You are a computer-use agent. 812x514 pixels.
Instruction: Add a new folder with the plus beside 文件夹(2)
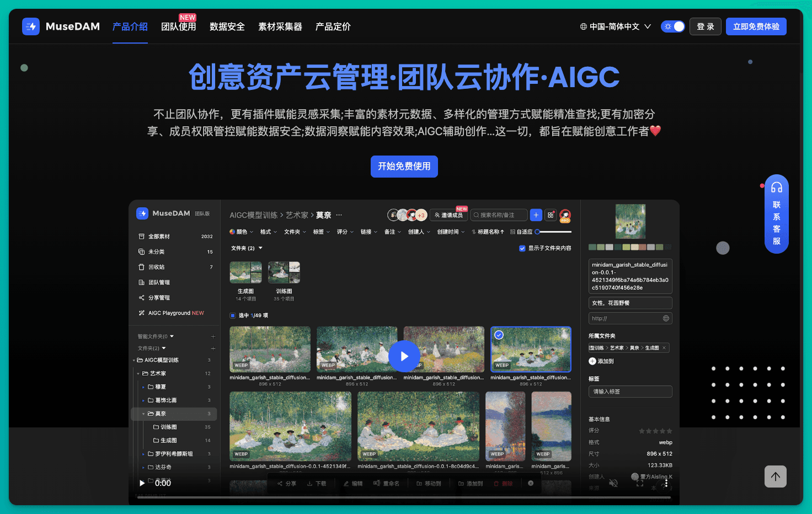coord(213,349)
